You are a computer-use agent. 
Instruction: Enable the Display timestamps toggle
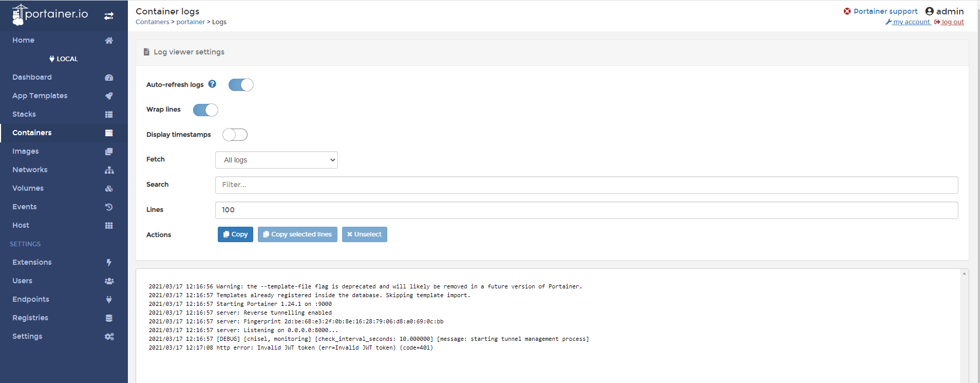pos(235,135)
